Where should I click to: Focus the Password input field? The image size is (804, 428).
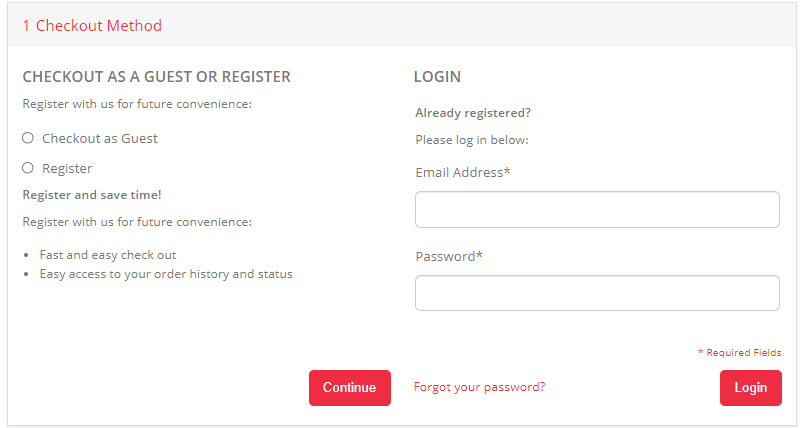pos(596,293)
